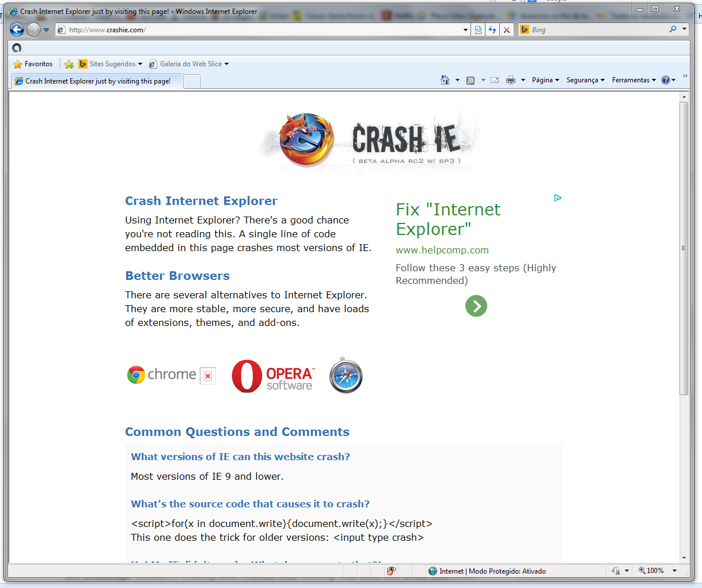Open the Help question mark menu
The image size is (702, 588).
coord(668,80)
